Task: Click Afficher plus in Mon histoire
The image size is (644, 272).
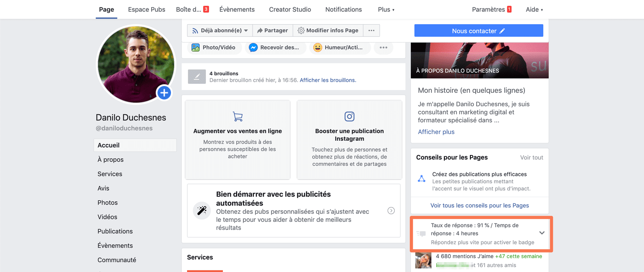Action: click(436, 132)
